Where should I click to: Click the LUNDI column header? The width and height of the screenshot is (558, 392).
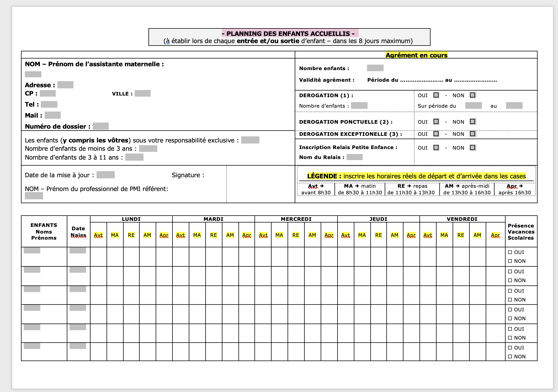click(131, 219)
